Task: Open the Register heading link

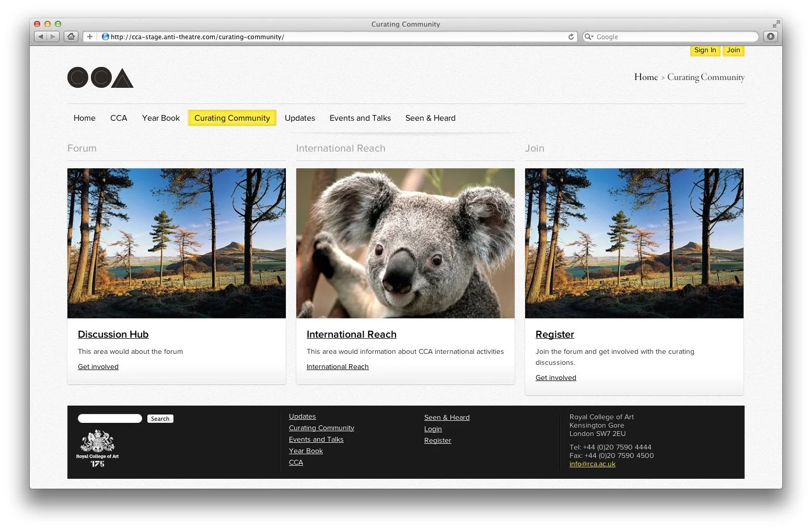Action: click(555, 335)
